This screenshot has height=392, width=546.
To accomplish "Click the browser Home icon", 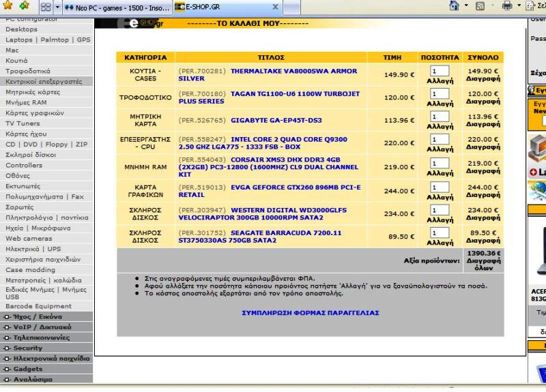I will pyautogui.click(x=453, y=6).
